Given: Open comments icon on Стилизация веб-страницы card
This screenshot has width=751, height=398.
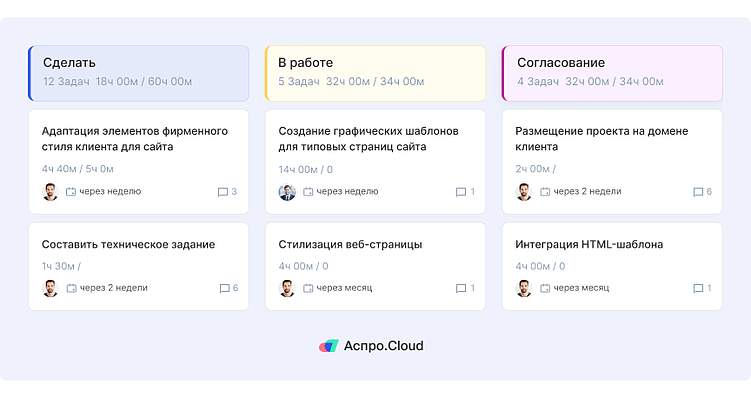Looking at the screenshot, I should pos(461,288).
